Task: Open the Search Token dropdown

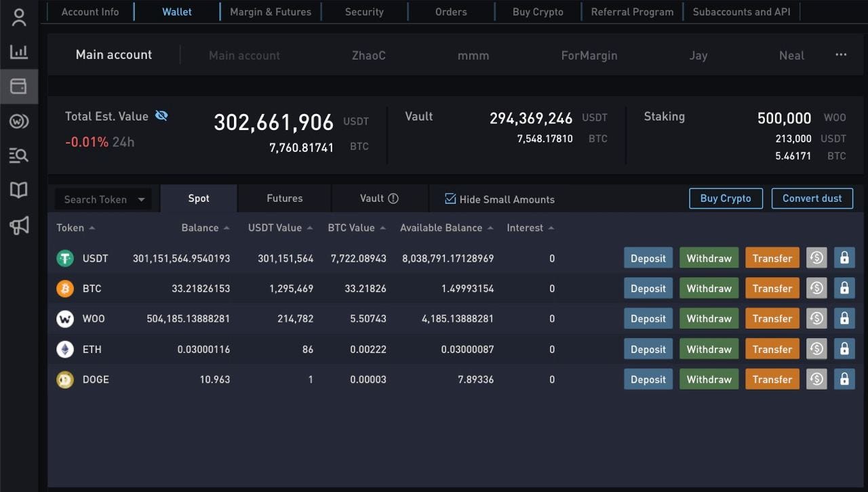Action: (104, 199)
